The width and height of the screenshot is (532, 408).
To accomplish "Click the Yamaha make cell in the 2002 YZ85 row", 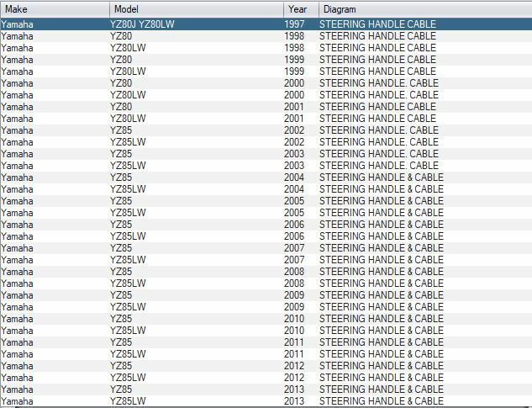I will [17, 130].
